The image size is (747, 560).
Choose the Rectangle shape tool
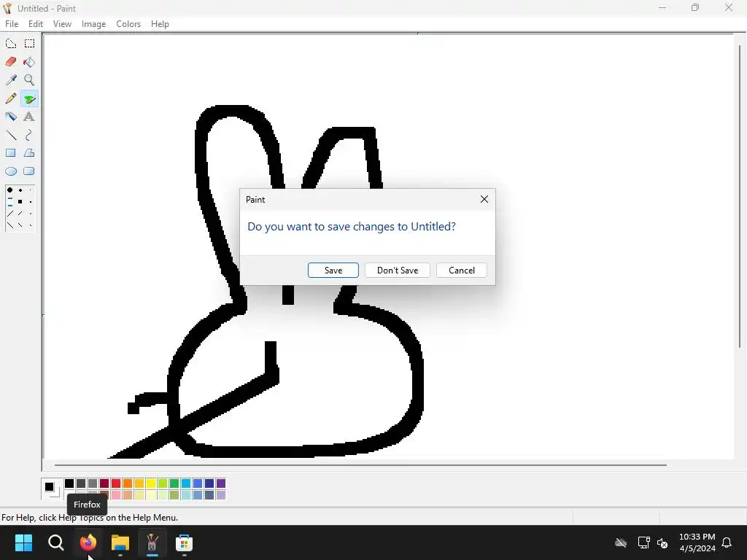[11, 153]
